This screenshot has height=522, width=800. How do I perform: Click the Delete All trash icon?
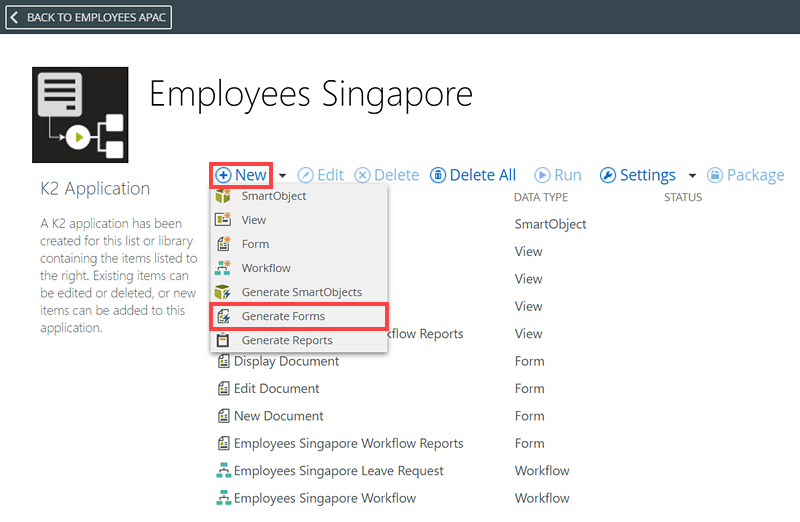pos(438,175)
